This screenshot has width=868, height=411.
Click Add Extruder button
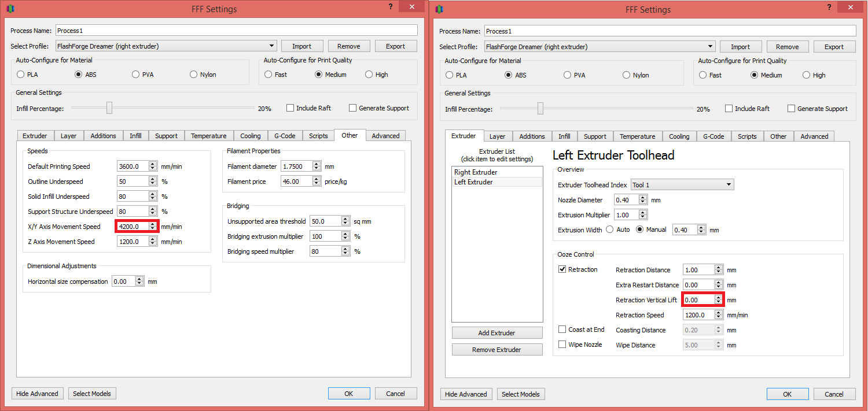click(497, 333)
